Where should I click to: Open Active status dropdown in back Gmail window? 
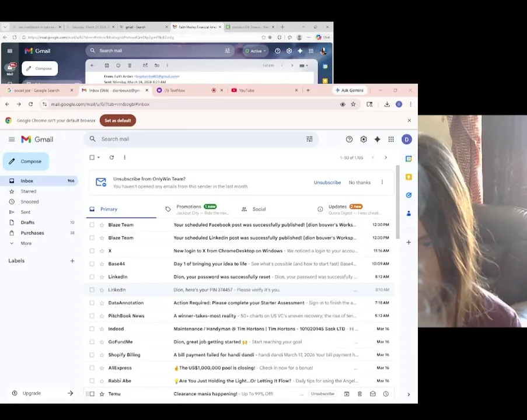pos(256,51)
